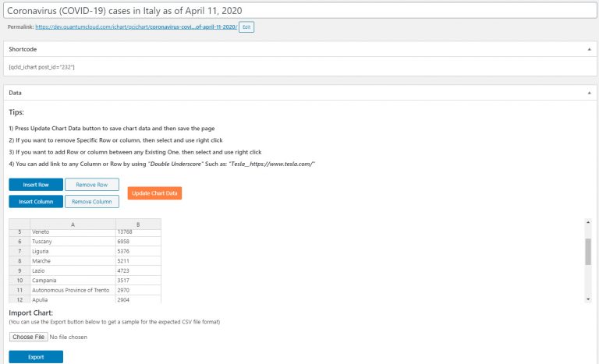Select Autonomous Province of Trento cell
The image size is (599, 364).
[73, 290]
